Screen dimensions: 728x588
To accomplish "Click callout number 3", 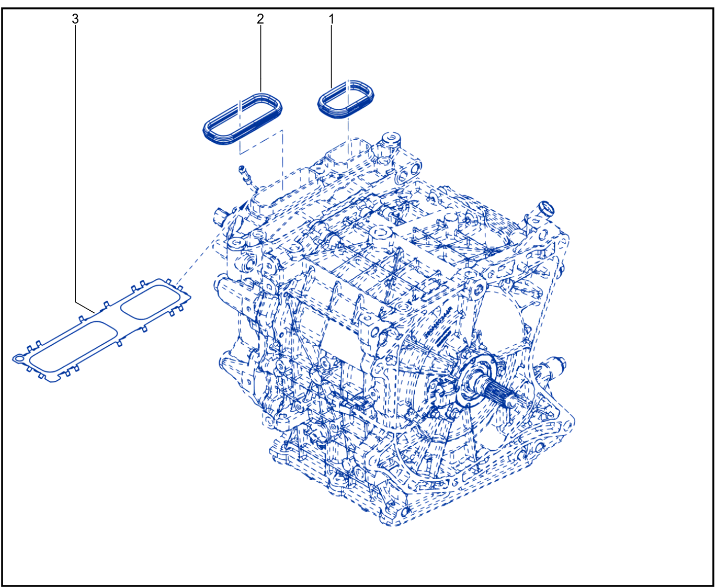I will (x=75, y=19).
